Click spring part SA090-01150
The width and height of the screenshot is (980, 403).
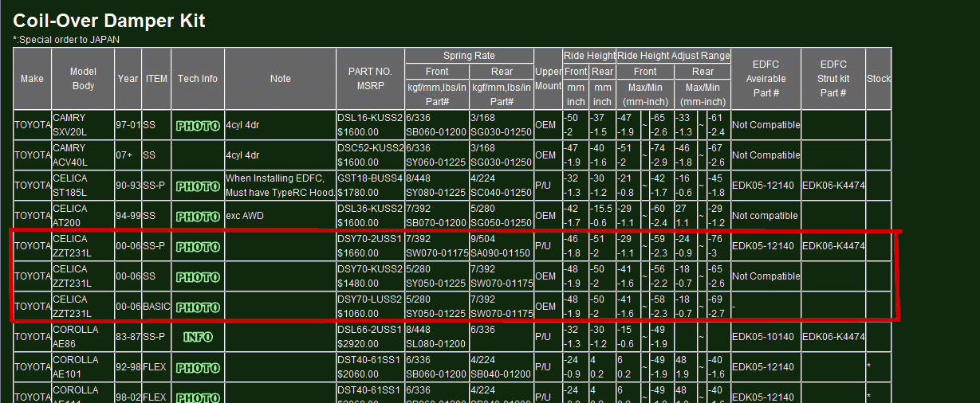point(501,253)
